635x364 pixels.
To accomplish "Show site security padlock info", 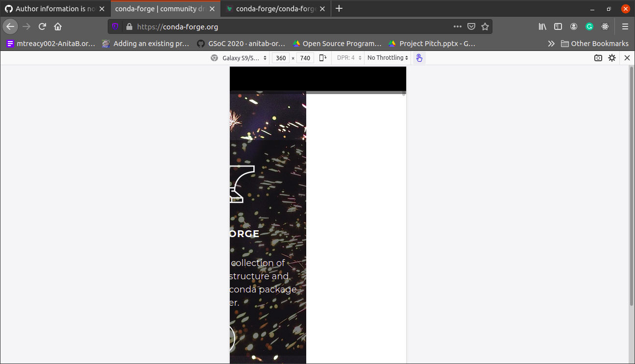I will coord(129,27).
